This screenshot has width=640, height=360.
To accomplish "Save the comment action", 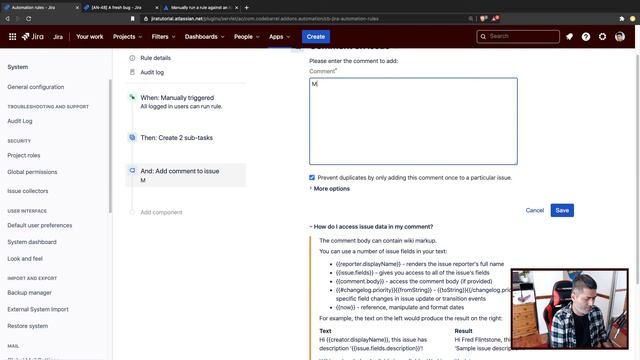I will (x=562, y=210).
